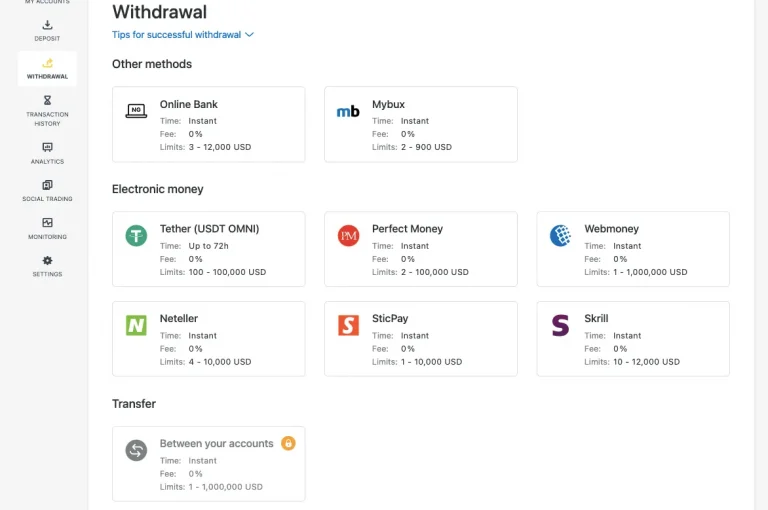
Task: Click the Neteller green N logo
Action: 136,325
